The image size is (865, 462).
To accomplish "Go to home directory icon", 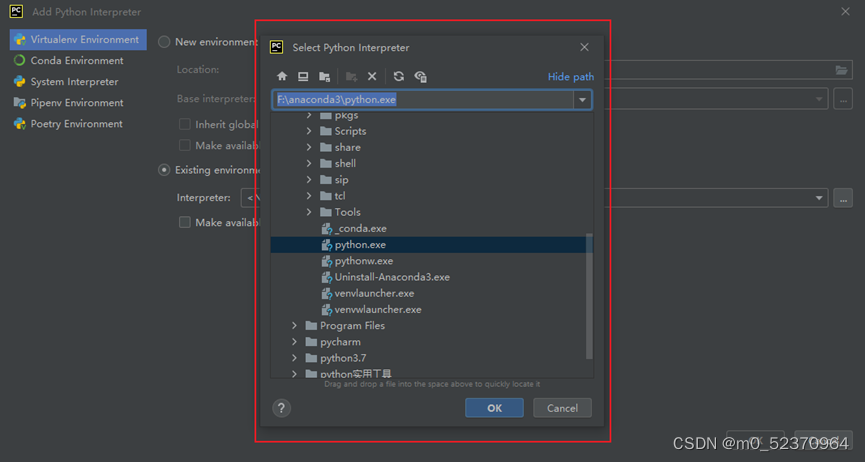I will (x=282, y=76).
